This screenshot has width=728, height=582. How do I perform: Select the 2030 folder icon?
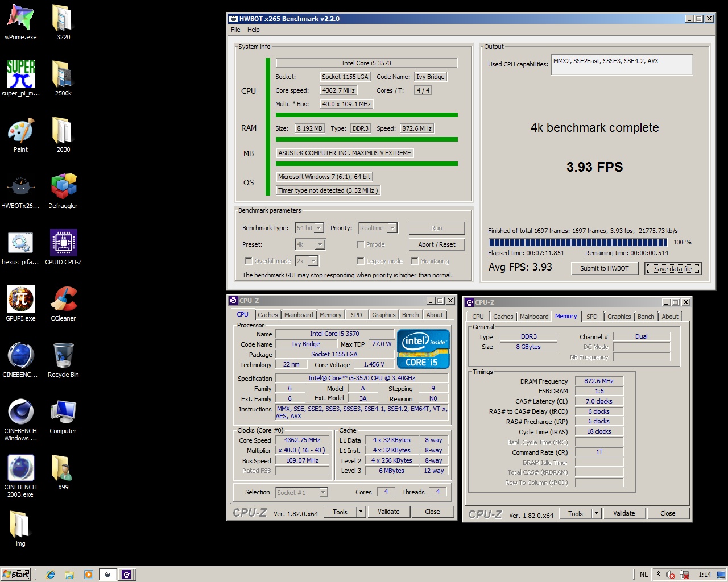tap(63, 135)
